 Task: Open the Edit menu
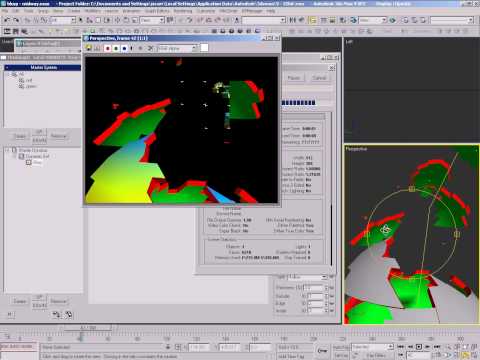tap(15, 11)
